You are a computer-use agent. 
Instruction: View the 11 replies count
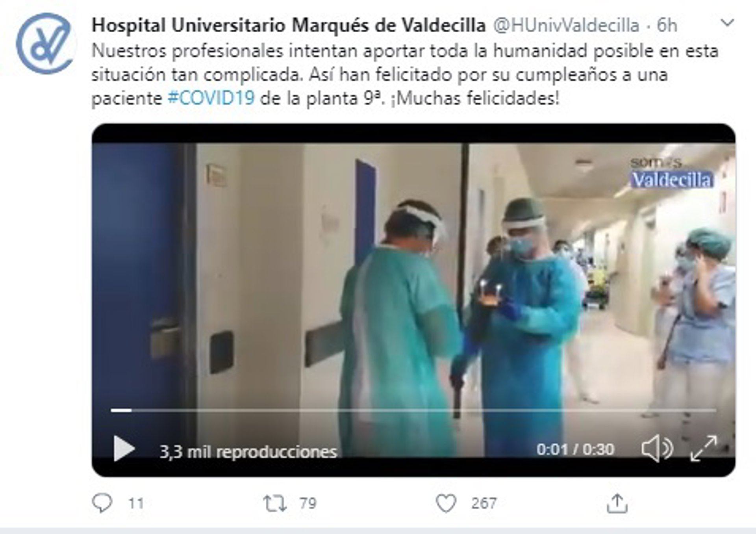(136, 503)
